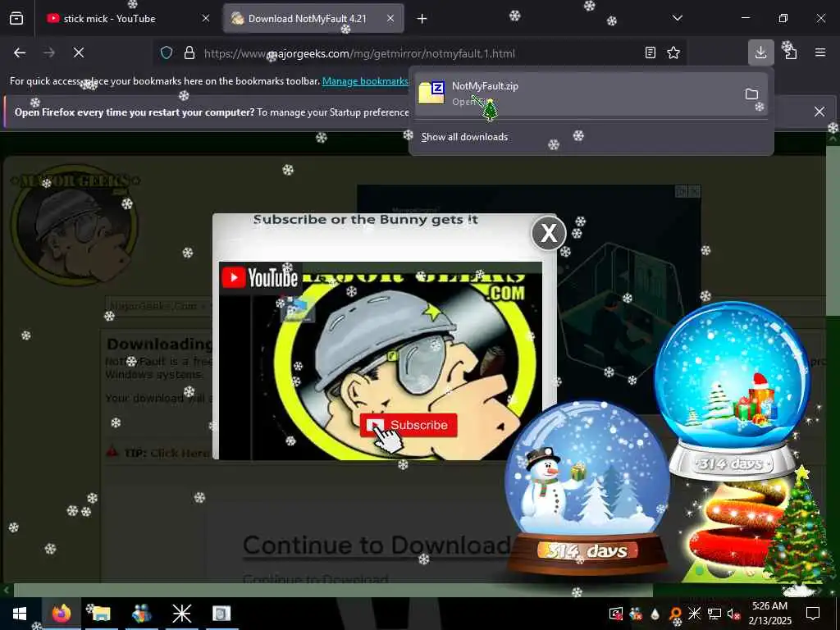Dismiss the startup notification bar
Image resolution: width=840 pixels, height=630 pixels.
coord(819,112)
